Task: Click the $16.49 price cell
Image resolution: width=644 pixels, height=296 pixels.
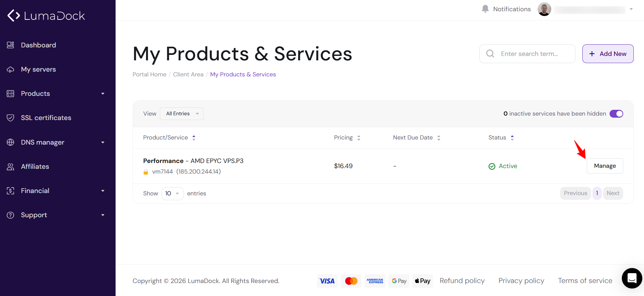Action: point(343,166)
